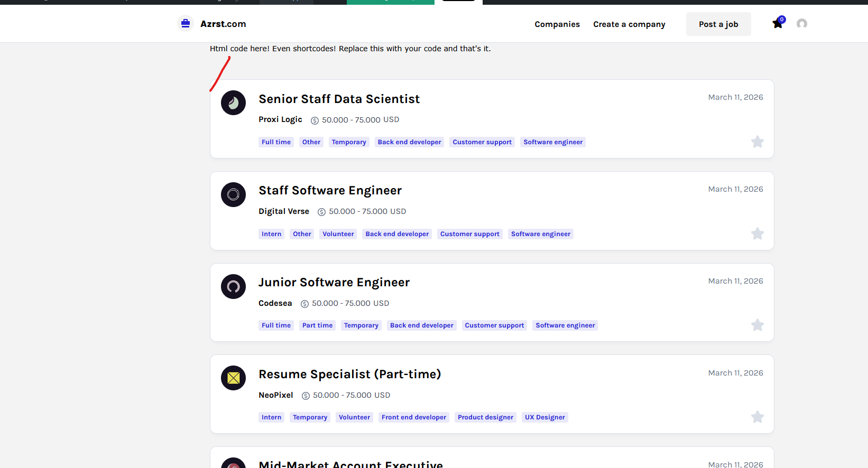Image resolution: width=868 pixels, height=468 pixels.
Task: Choose Software engineer tag on Senior Staff Data Scientist
Action: click(x=553, y=142)
